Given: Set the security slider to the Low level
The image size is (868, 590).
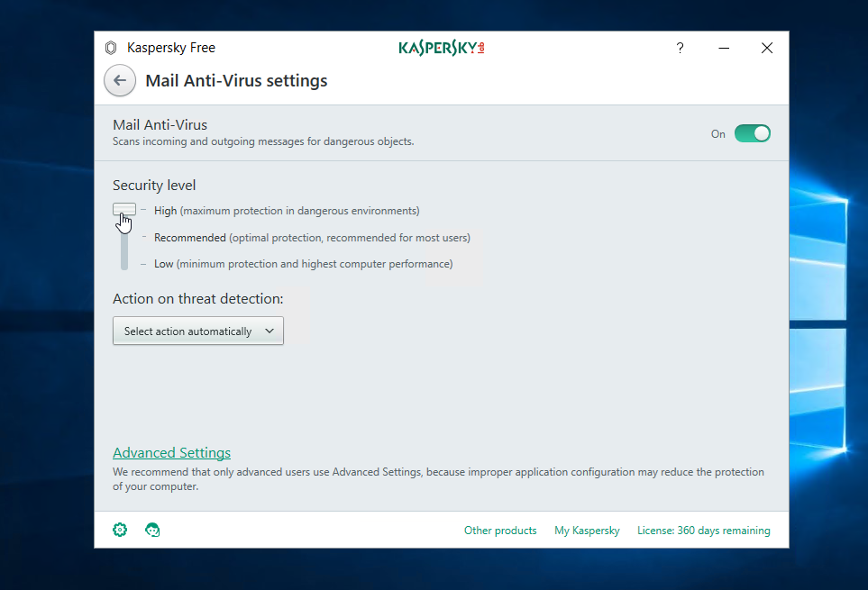Looking at the screenshot, I should (124, 264).
